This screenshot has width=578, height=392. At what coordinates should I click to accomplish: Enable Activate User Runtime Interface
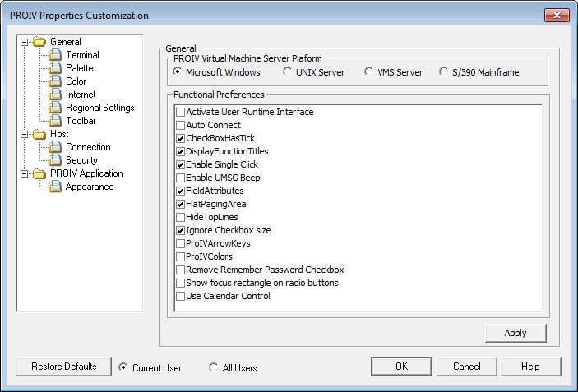point(180,112)
